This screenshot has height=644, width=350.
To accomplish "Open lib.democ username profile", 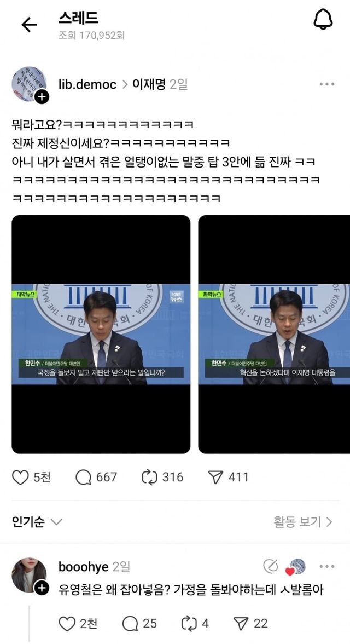I will pos(88,84).
